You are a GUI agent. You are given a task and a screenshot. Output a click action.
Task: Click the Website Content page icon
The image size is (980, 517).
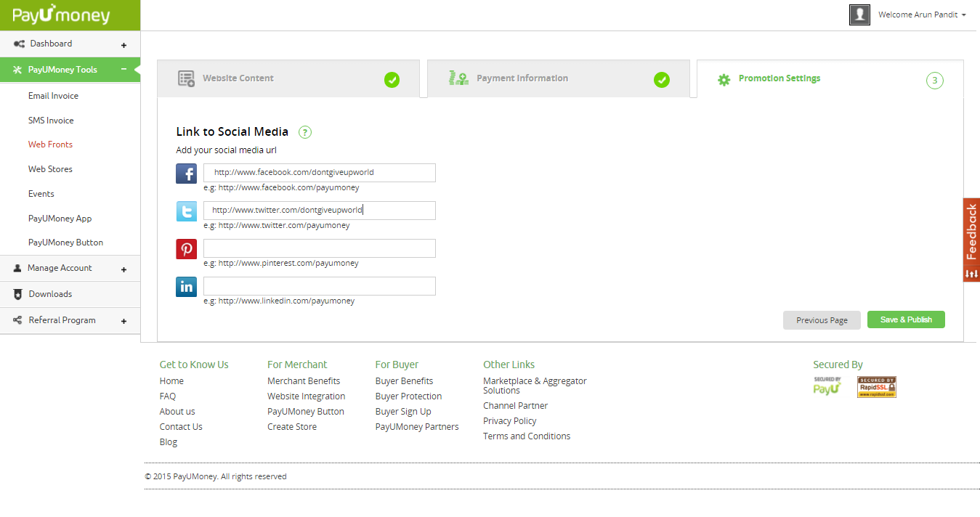[x=187, y=78]
